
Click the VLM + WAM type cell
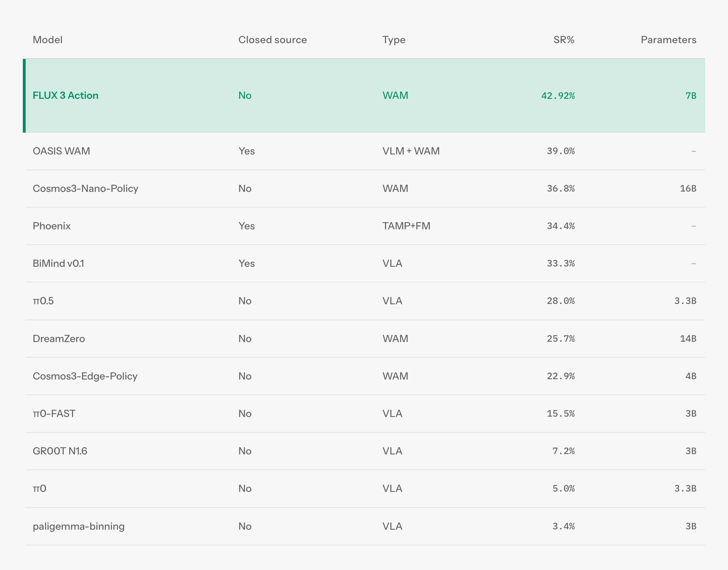411,151
